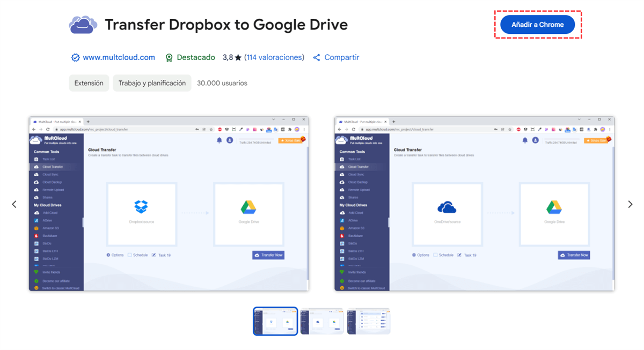Viewport: 644px width, 350px height.
Task: Click the MultCloud cloud logo
Action: tap(83, 25)
